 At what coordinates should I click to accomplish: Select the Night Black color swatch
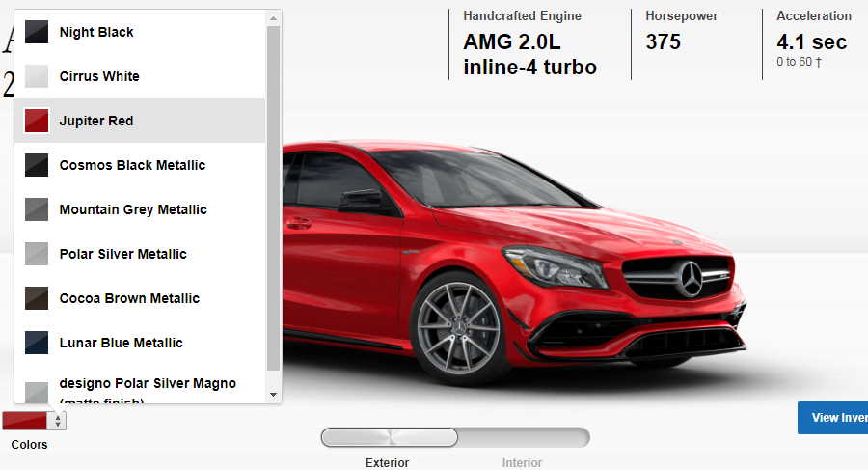37,32
